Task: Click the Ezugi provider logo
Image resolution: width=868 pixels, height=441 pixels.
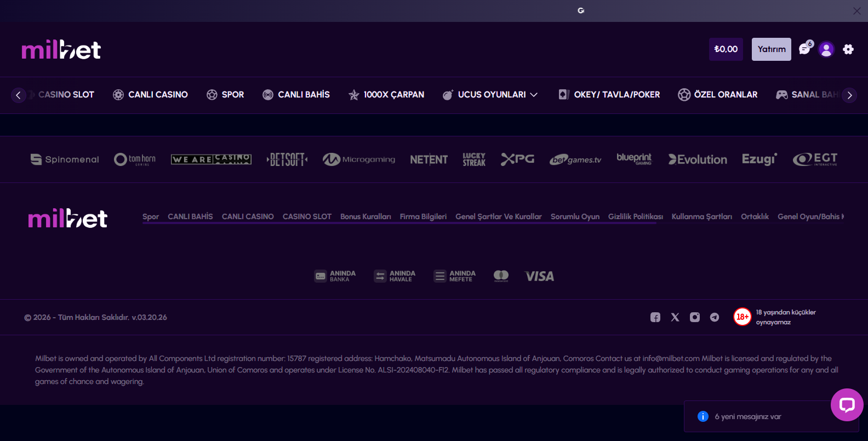Action: pos(759,159)
